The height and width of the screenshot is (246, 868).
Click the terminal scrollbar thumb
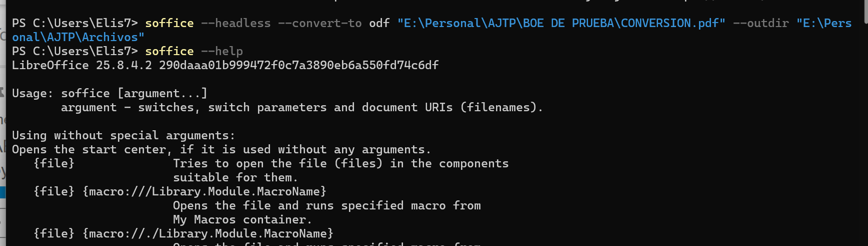coord(865,12)
